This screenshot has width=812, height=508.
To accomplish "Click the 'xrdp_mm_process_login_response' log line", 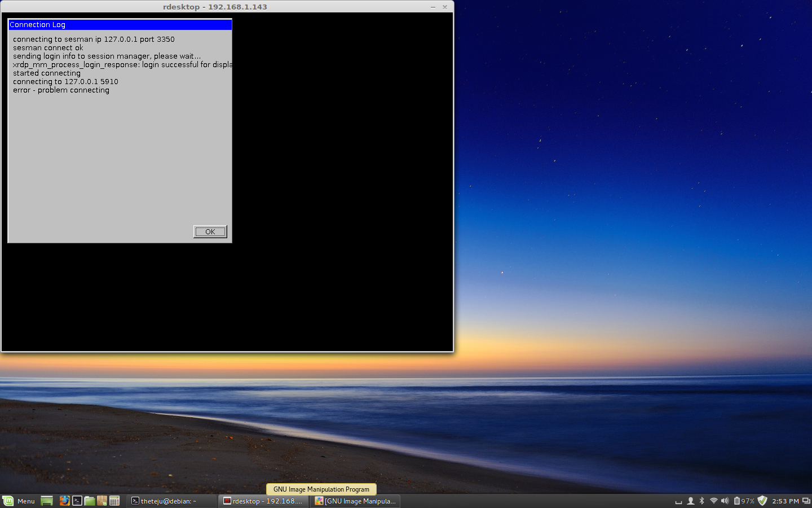I will point(122,65).
